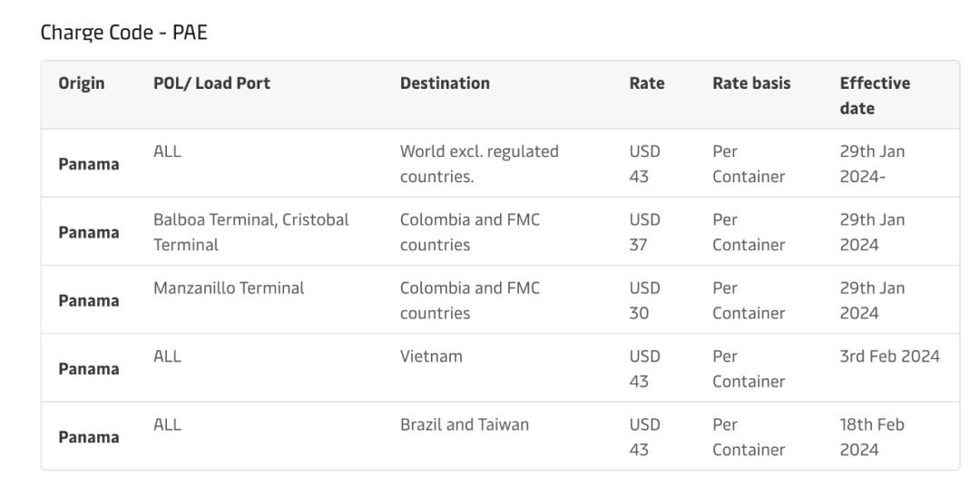The image size is (980, 487).
Task: Select the "Rate basis" column header
Action: pyautogui.click(x=751, y=83)
